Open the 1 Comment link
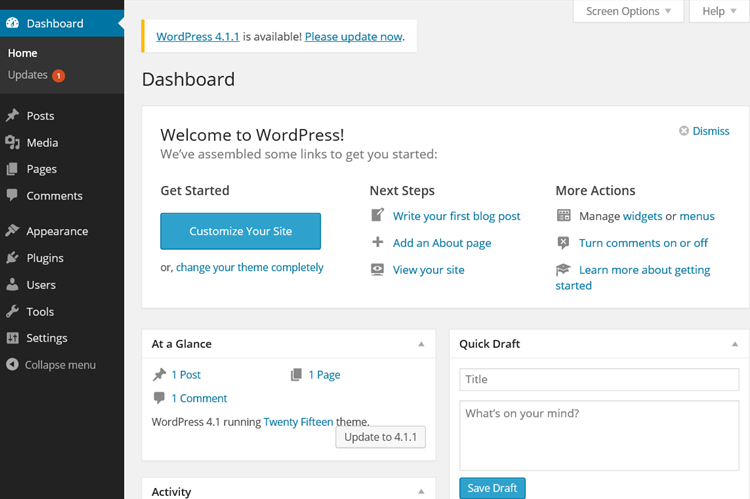The width and height of the screenshot is (750, 499). pyautogui.click(x=199, y=398)
